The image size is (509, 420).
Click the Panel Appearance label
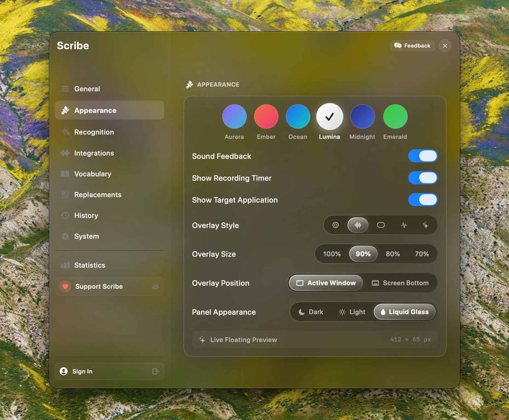(224, 312)
